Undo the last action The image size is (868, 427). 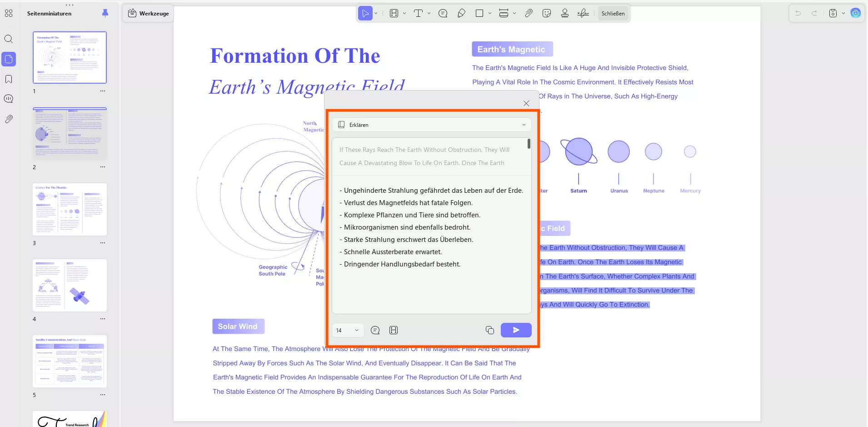(x=798, y=13)
